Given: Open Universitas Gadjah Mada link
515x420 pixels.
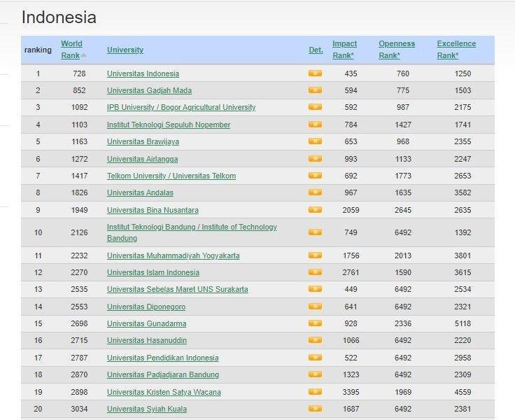Looking at the screenshot, I should point(149,90).
